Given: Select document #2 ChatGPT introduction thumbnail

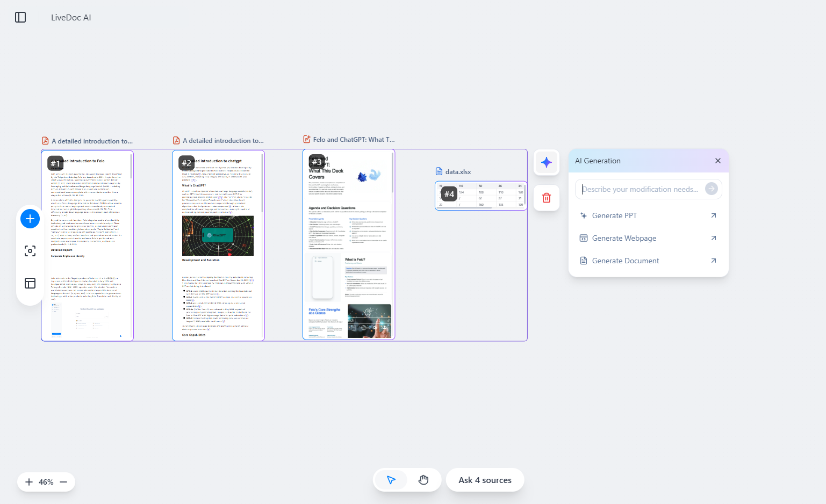Looking at the screenshot, I should point(218,246).
